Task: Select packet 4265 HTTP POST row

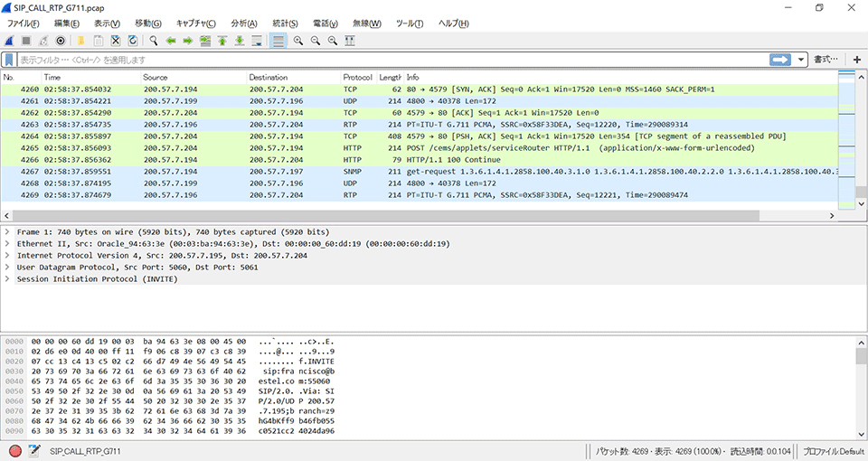Action: tap(419, 147)
